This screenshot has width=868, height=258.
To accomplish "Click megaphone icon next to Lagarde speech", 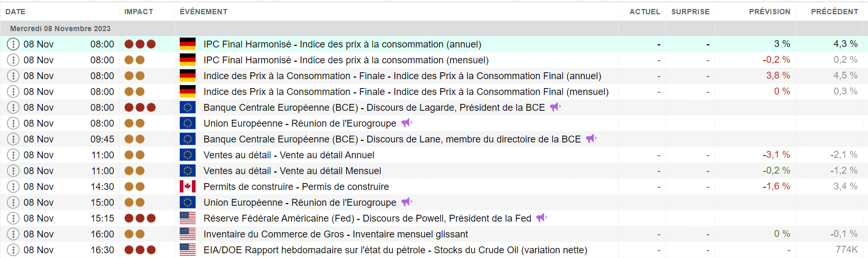I will [555, 107].
